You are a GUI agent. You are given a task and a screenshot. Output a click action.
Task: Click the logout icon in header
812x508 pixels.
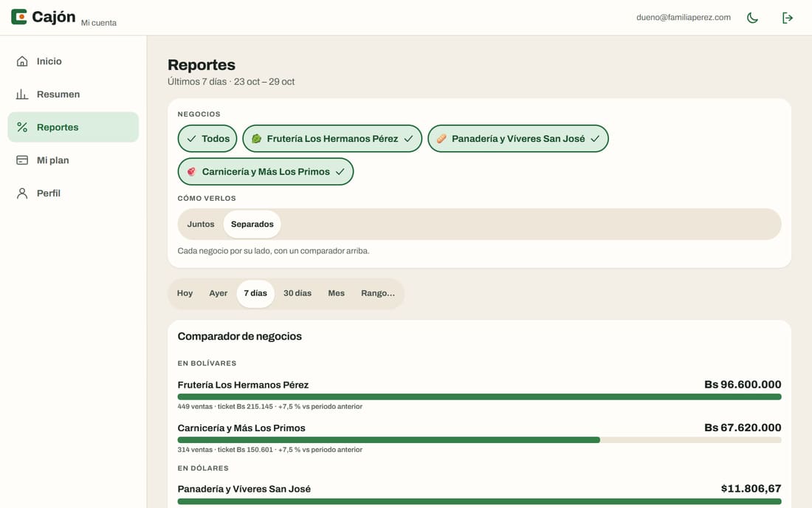[787, 18]
